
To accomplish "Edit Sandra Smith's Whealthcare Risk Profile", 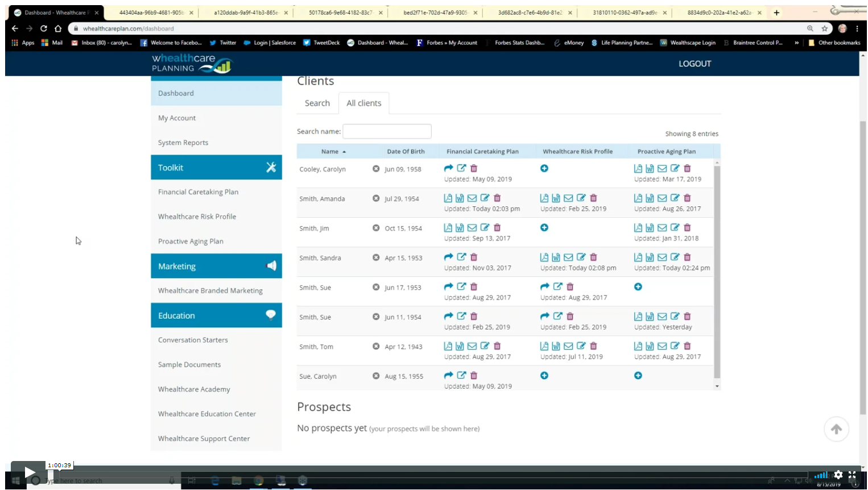I will tap(581, 258).
